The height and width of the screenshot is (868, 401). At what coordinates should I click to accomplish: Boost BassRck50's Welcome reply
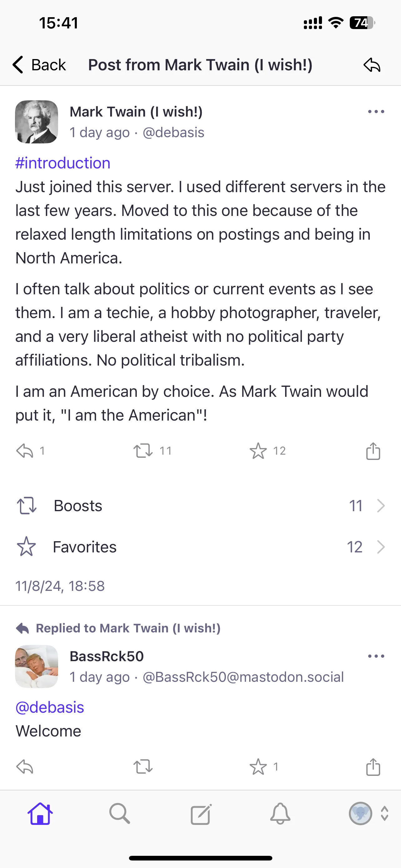coord(143,767)
